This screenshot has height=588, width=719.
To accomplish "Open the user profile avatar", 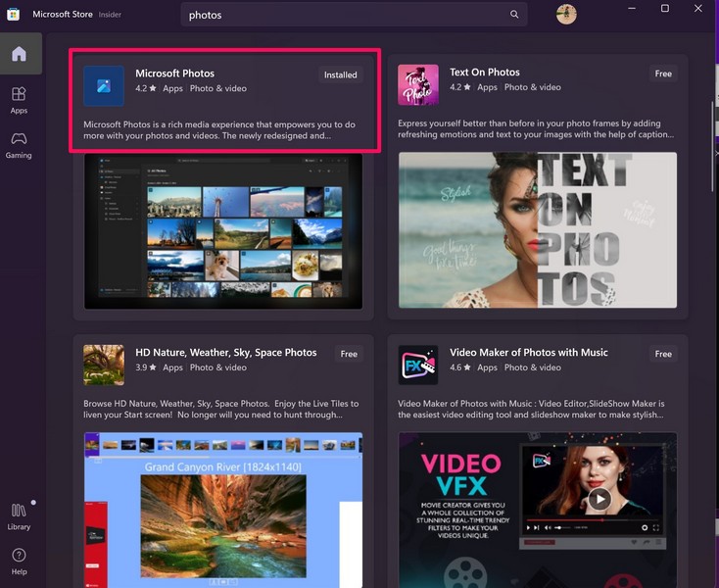I will click(566, 15).
